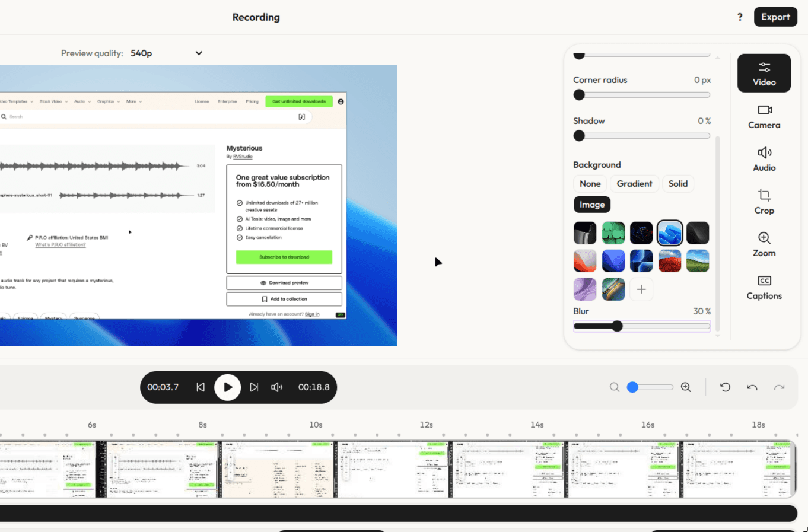Open the Captions tab
This screenshot has width=808, height=532.
coord(764,288)
